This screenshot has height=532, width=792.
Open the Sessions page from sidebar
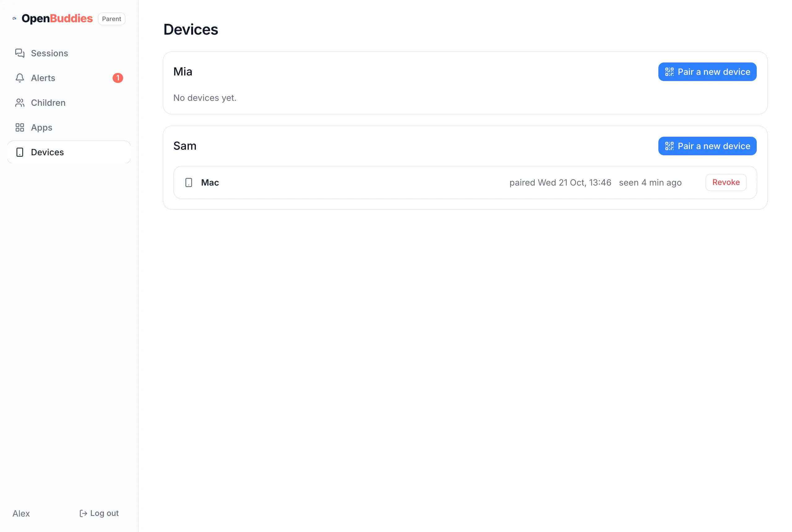(x=69, y=53)
